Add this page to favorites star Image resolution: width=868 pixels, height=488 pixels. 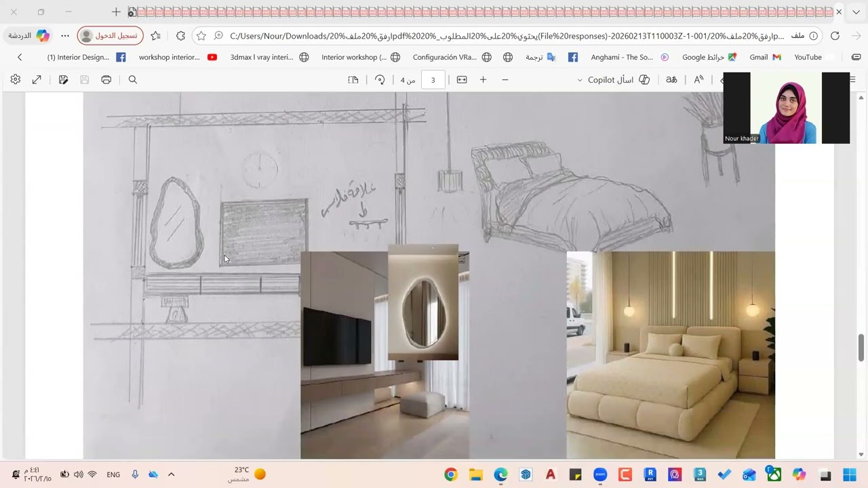(201, 35)
